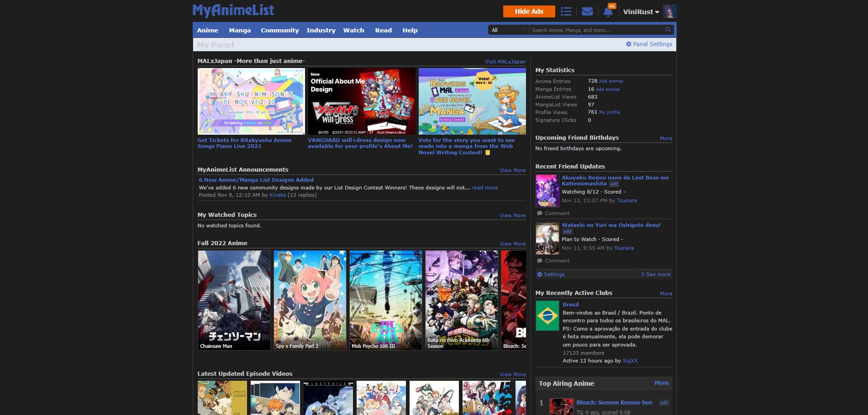
Task: Focus the Search Anime, Manga input field
Action: pos(596,30)
